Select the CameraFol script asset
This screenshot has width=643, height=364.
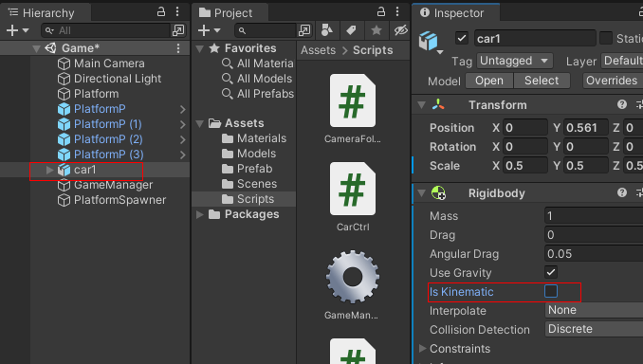point(353,109)
